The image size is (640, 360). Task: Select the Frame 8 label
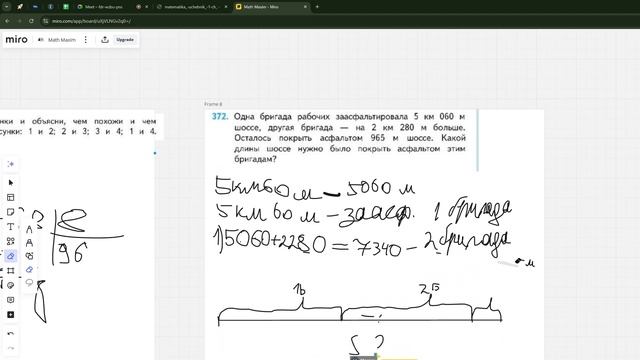213,104
